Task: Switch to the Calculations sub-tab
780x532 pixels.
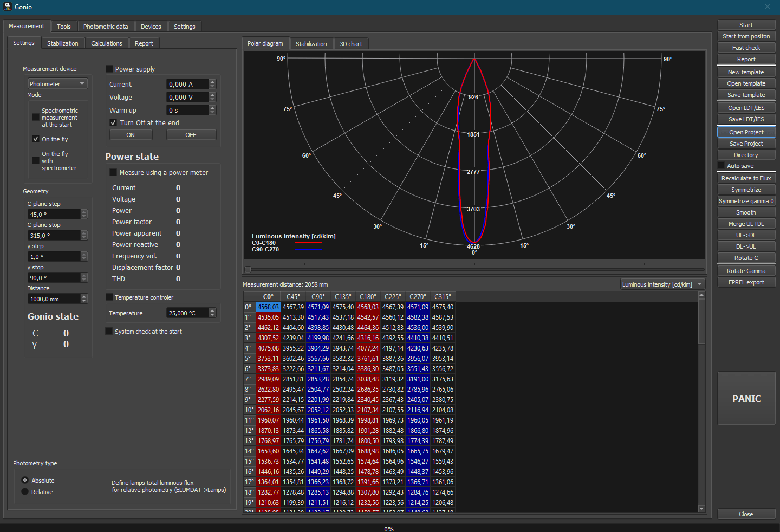Action: click(x=107, y=43)
